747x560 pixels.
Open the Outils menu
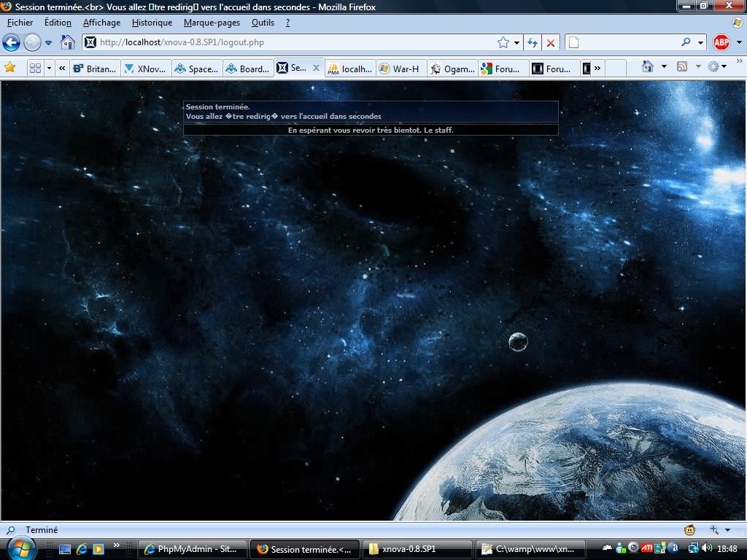coord(263,23)
